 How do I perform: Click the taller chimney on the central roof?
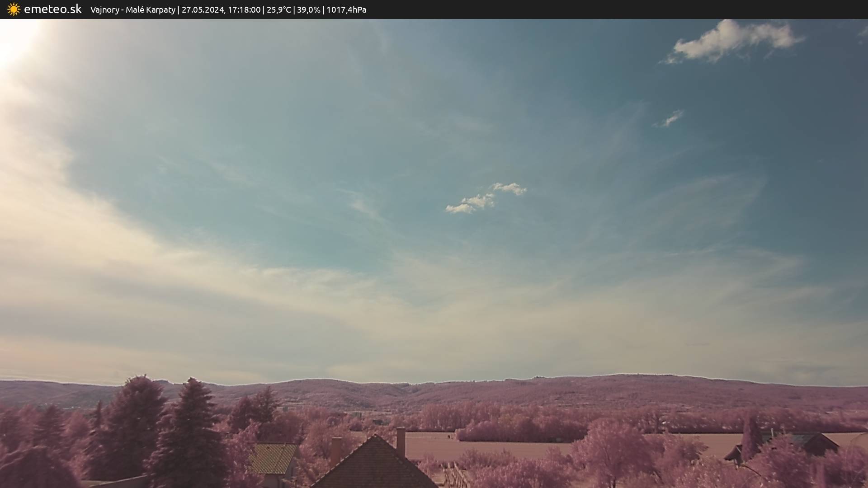click(401, 441)
